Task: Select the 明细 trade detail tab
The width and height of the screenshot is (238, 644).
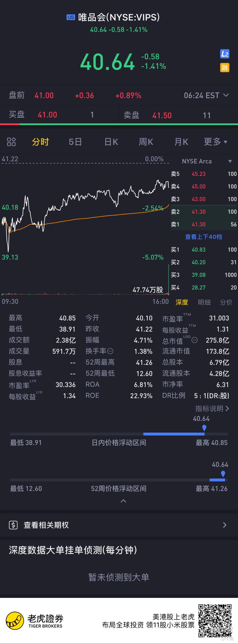Action: pyautogui.click(x=204, y=302)
